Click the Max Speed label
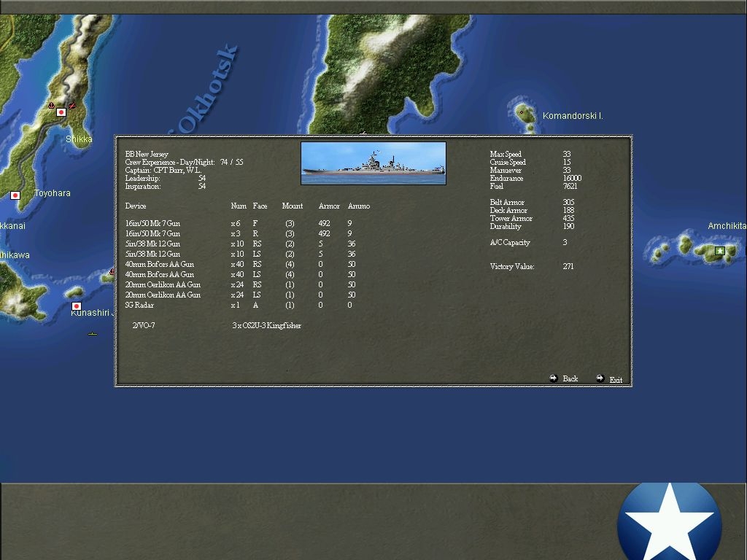 pyautogui.click(x=506, y=154)
